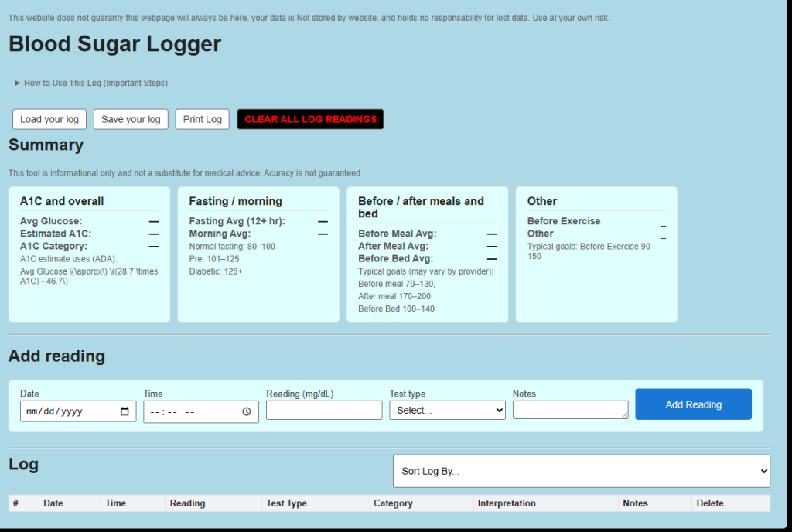Click the Before Bed 100–140 text
The width and height of the screenshot is (792, 532).
(397, 309)
